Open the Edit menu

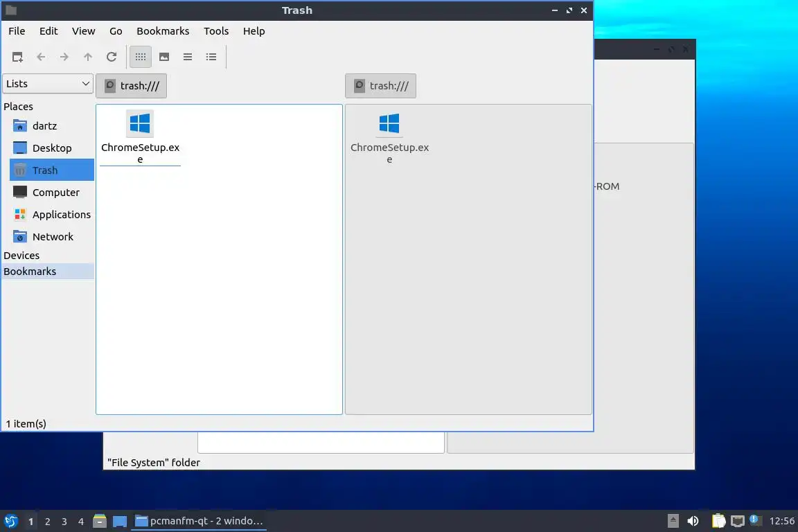tap(48, 31)
